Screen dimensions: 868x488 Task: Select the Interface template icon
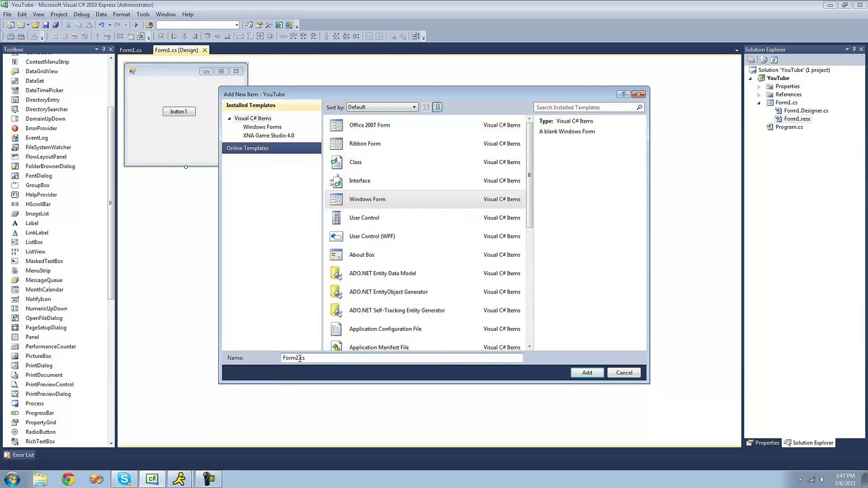[x=336, y=180]
